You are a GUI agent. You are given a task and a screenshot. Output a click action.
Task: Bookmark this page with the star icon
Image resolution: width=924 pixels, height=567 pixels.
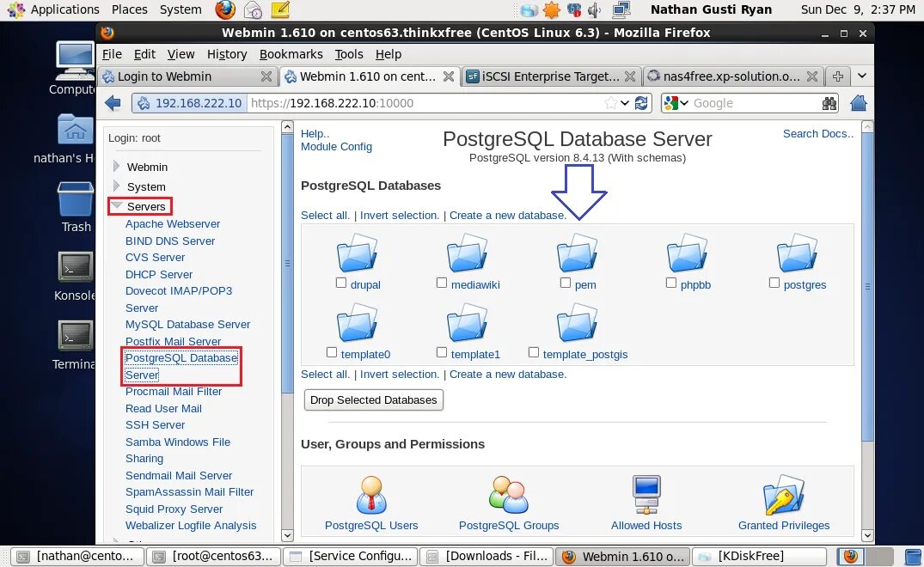[610, 103]
